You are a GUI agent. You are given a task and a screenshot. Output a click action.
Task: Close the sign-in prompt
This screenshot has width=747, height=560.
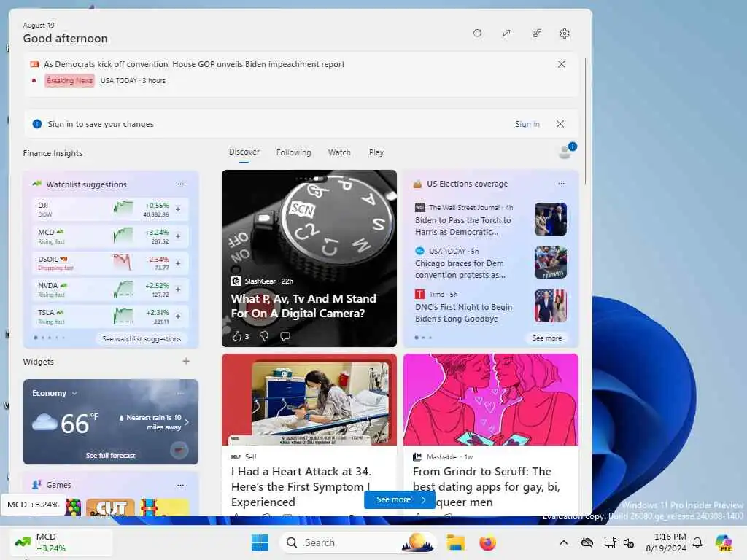pyautogui.click(x=560, y=124)
